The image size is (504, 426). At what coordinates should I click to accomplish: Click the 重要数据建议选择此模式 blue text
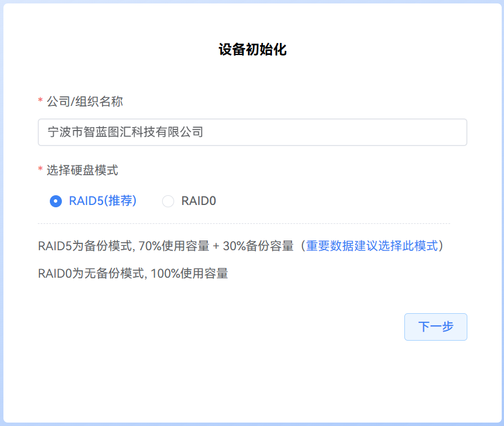[372, 246]
